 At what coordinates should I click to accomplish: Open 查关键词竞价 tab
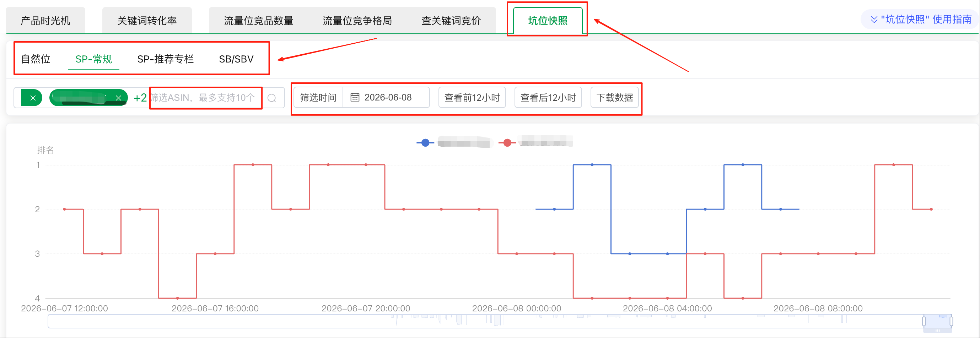(x=451, y=21)
